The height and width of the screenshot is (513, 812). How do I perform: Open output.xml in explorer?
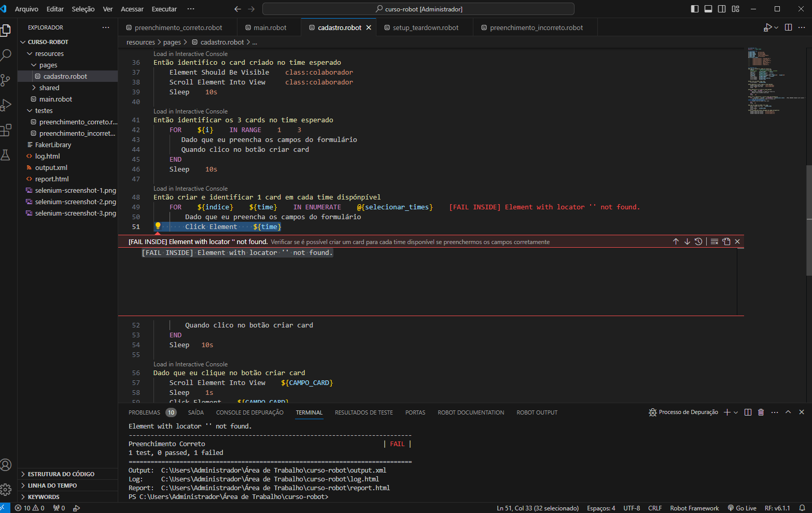(x=67, y=167)
